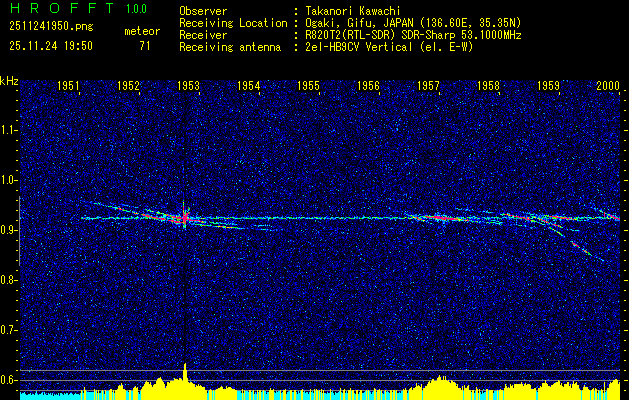Select the name Takanori Kawachi

point(353,11)
